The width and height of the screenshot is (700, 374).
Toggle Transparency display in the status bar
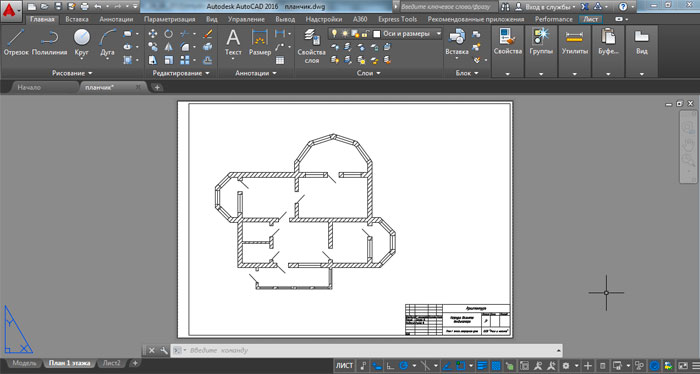pyautogui.click(x=496, y=366)
